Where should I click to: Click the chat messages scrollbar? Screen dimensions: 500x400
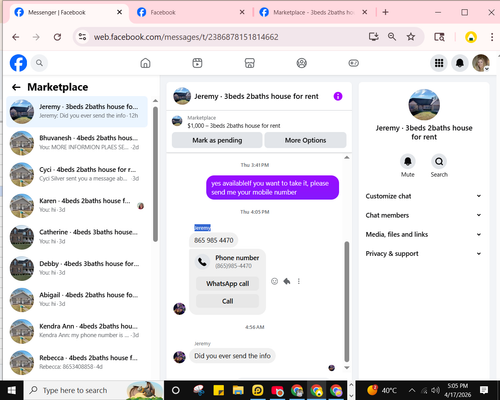click(347, 302)
